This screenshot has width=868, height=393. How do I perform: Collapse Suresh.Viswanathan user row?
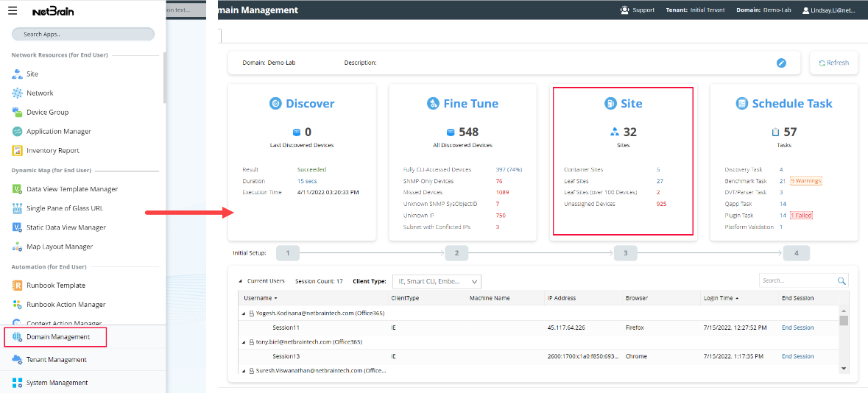coord(244,370)
